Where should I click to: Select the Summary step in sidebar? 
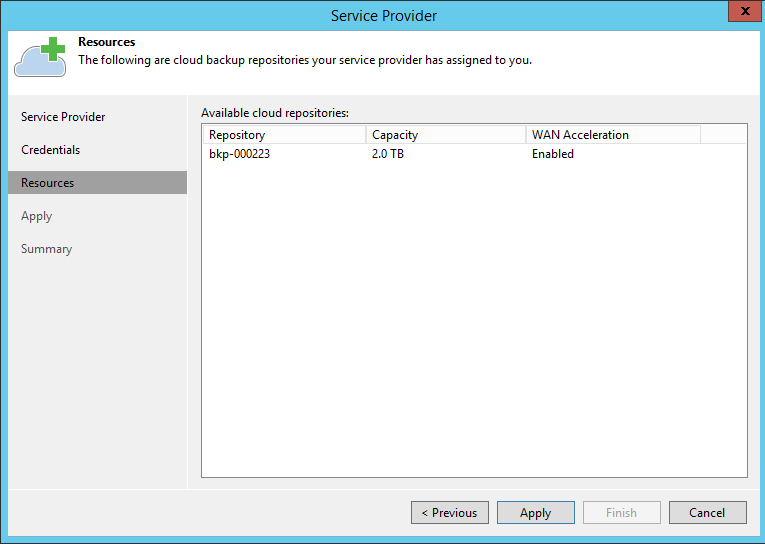pyautogui.click(x=46, y=249)
